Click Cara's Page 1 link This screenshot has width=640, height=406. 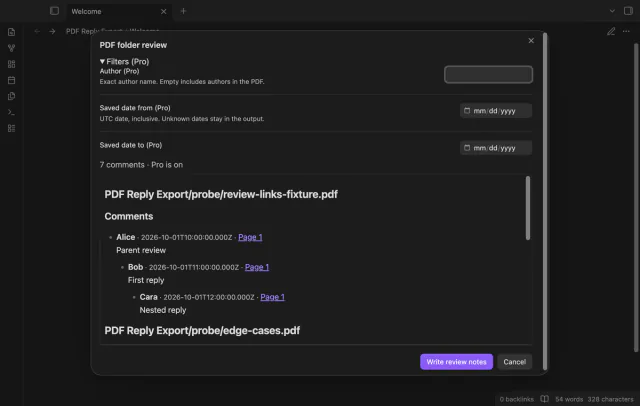(x=272, y=297)
